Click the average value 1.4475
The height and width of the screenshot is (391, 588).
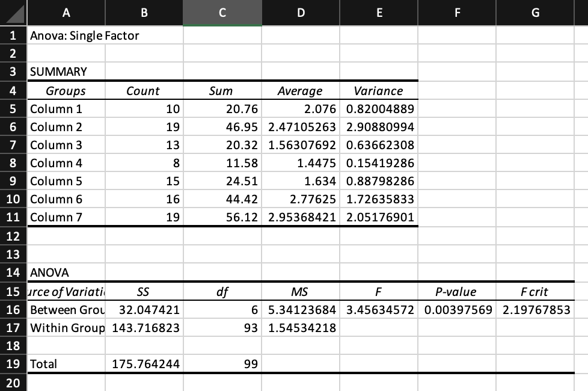(x=301, y=163)
